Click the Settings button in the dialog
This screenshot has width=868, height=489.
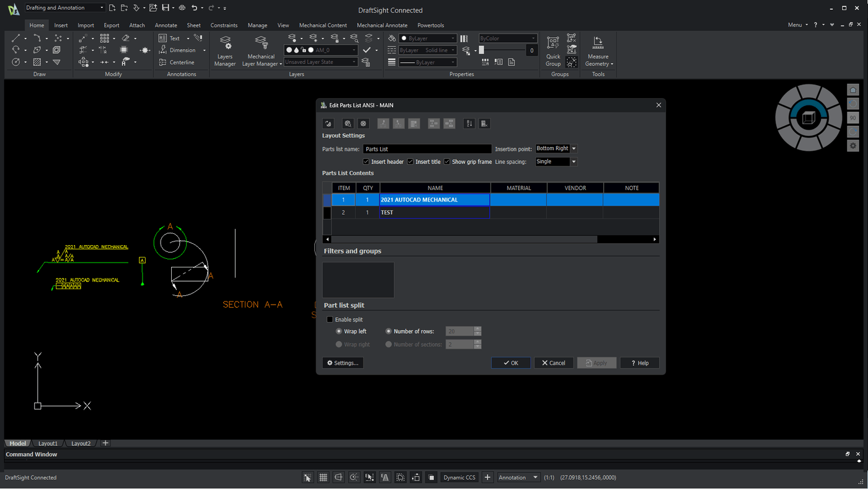point(342,362)
